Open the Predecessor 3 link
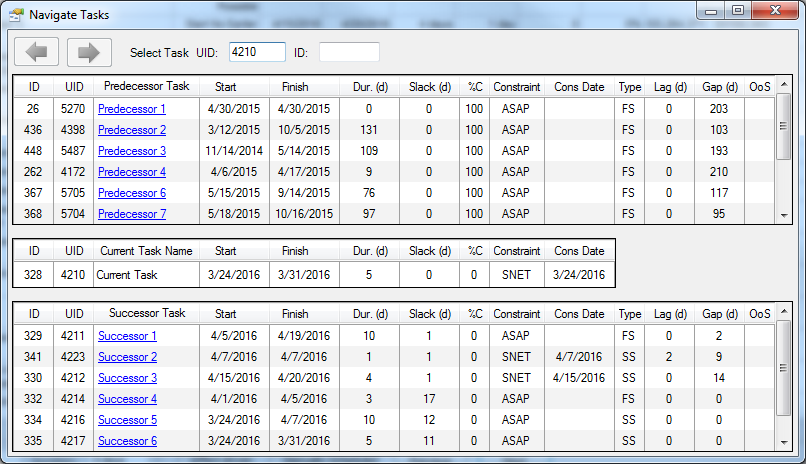Screen dimensions: 806x464 point(132,151)
